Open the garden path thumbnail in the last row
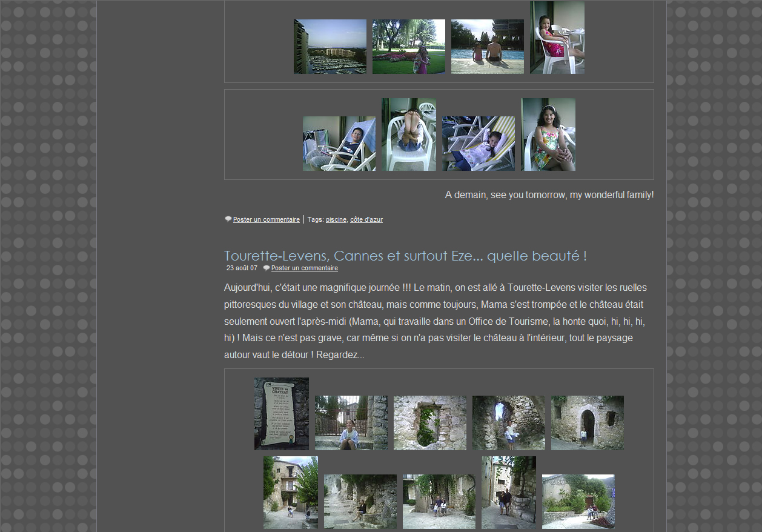762x532 pixels. (x=578, y=502)
